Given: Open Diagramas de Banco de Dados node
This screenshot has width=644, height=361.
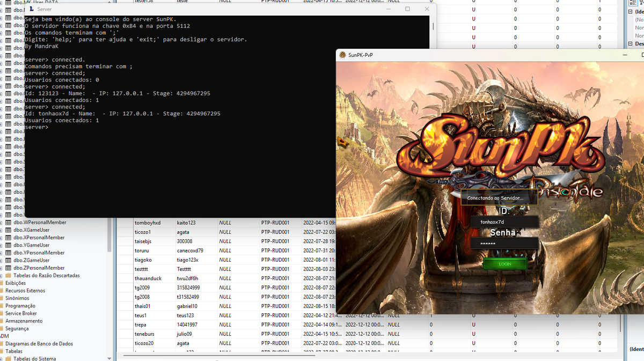Looking at the screenshot, I should (39, 344).
